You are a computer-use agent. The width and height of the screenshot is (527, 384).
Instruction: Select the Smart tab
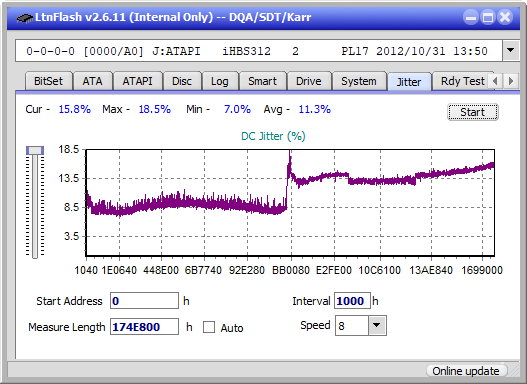tap(262, 81)
